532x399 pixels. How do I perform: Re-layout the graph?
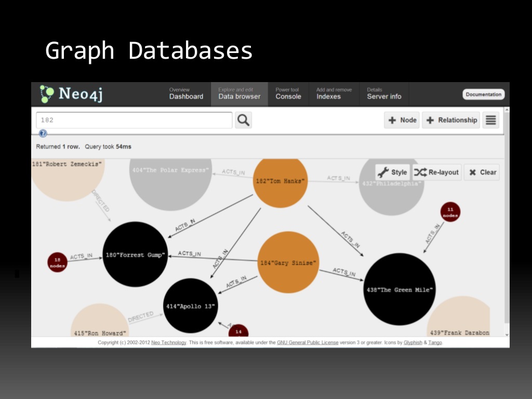click(x=436, y=172)
